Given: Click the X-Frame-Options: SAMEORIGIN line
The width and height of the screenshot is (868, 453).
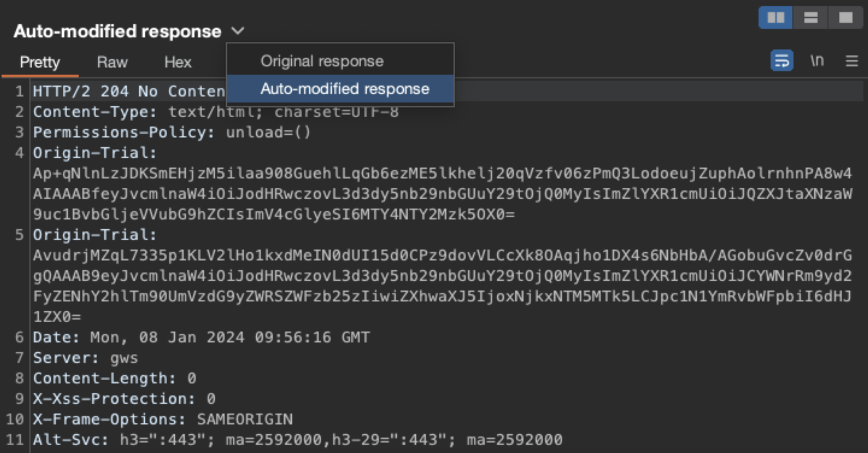Looking at the screenshot, I should [162, 419].
